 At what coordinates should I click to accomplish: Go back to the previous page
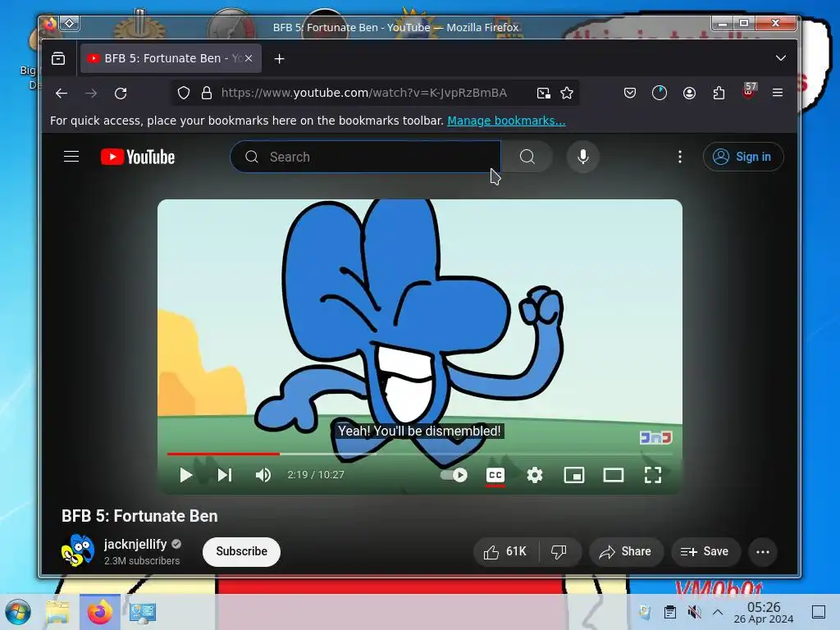point(62,94)
